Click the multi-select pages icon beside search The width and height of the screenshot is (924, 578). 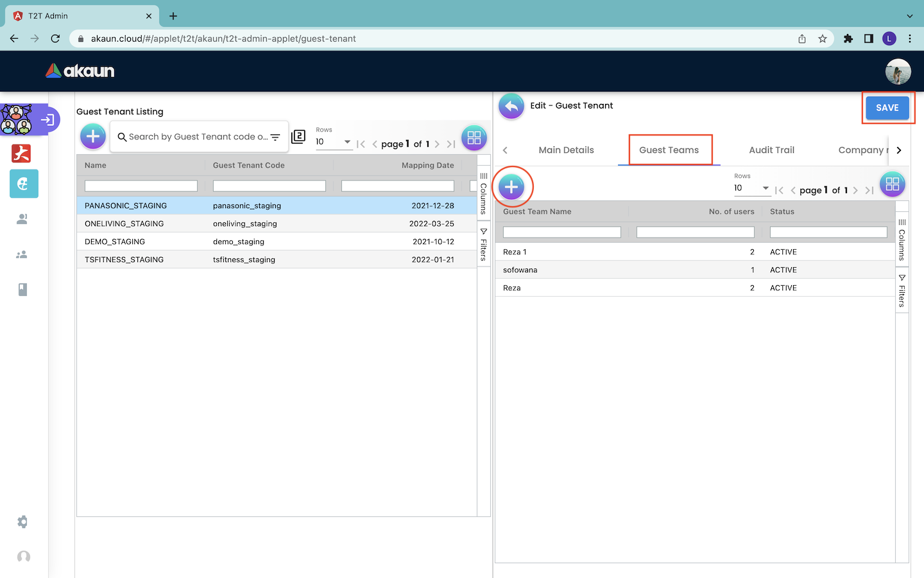298,137
